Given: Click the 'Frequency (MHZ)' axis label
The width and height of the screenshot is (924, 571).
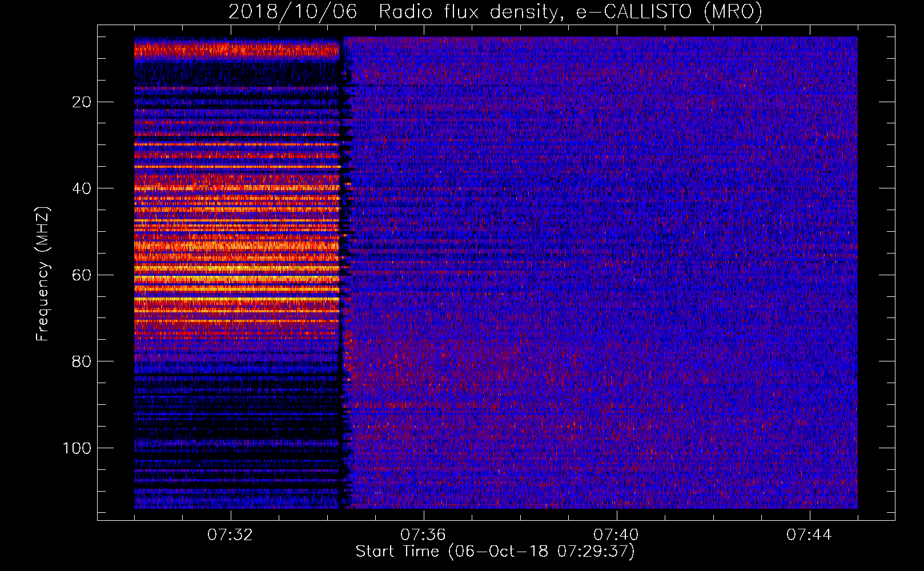Looking at the screenshot, I should coord(43,274).
